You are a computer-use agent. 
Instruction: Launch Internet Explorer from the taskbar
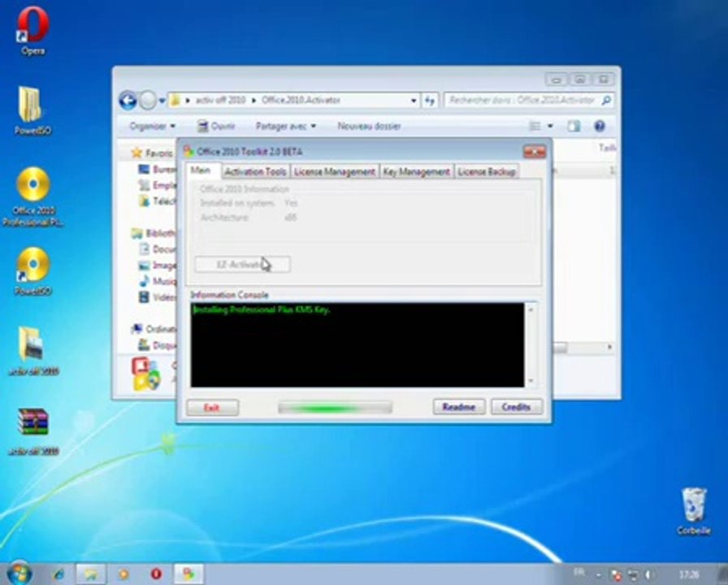pos(59,574)
